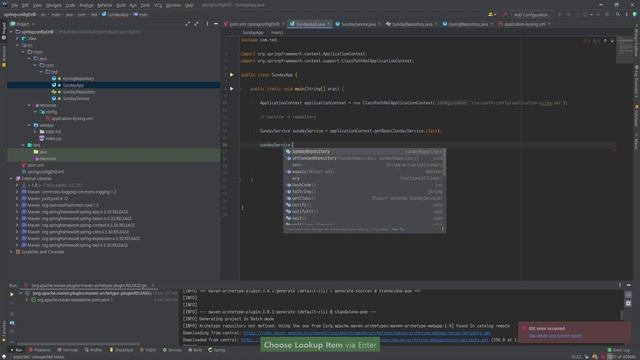Open the Project view dropdown in panel header
This screenshot has width=640, height=360.
(x=23, y=24)
